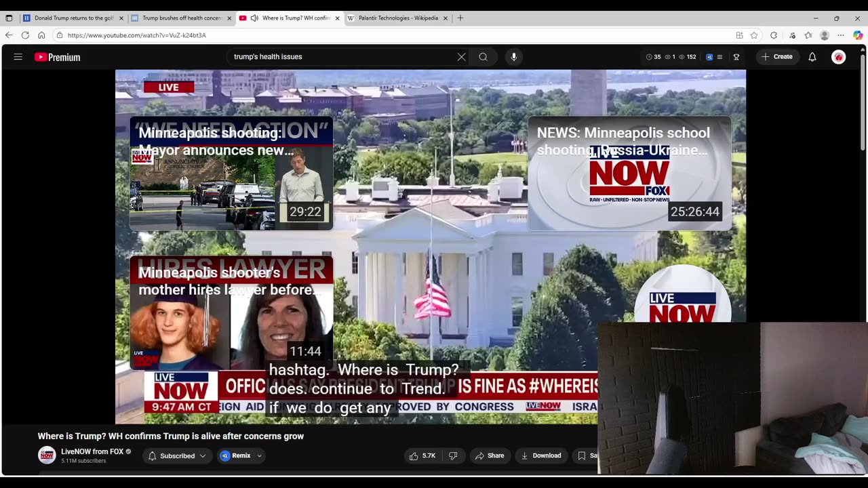The width and height of the screenshot is (868, 488).
Task: Expand the Subscribed notification dropdown
Action: 177,456
